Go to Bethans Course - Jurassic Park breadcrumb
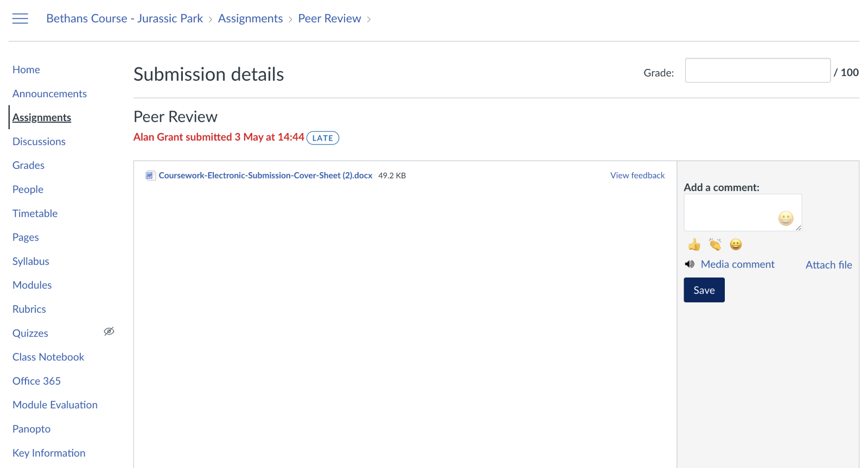Screen dimensions: 868x468 pos(125,18)
